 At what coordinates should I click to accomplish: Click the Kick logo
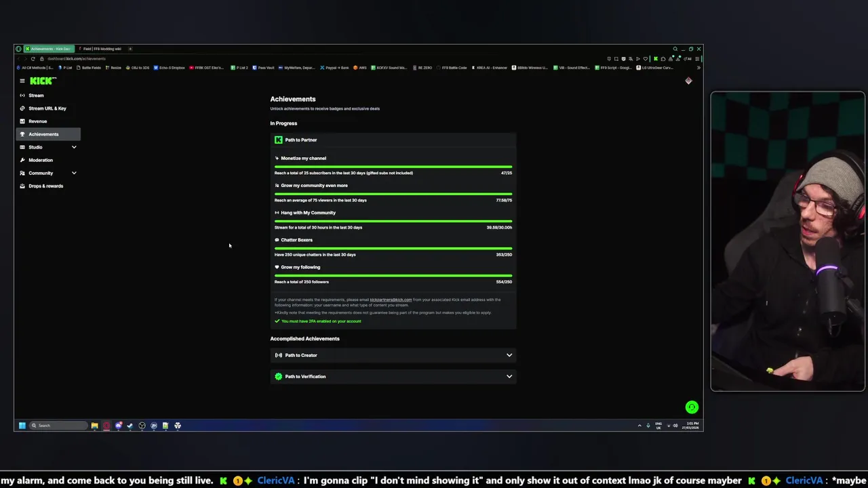43,81
